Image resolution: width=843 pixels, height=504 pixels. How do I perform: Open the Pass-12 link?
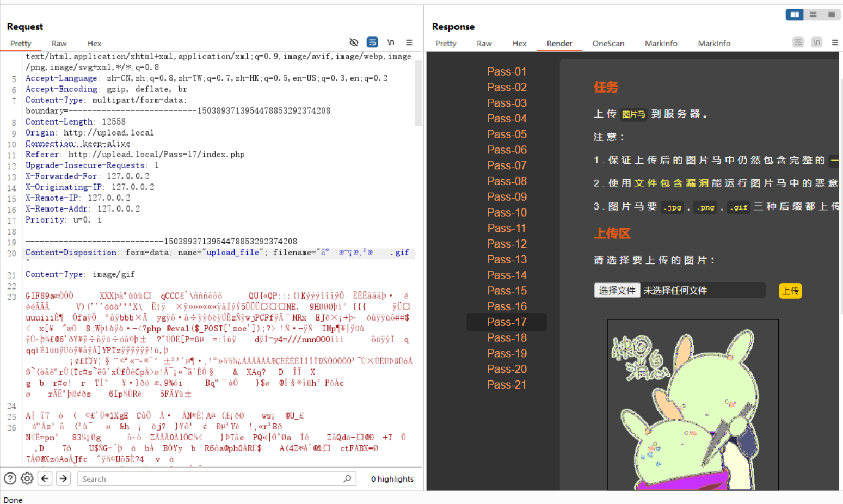tap(507, 244)
